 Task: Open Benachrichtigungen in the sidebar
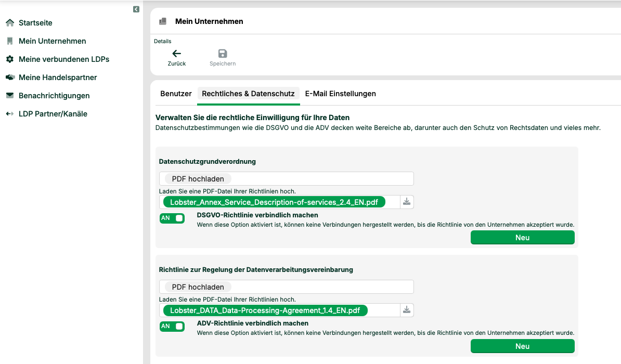pyautogui.click(x=54, y=96)
